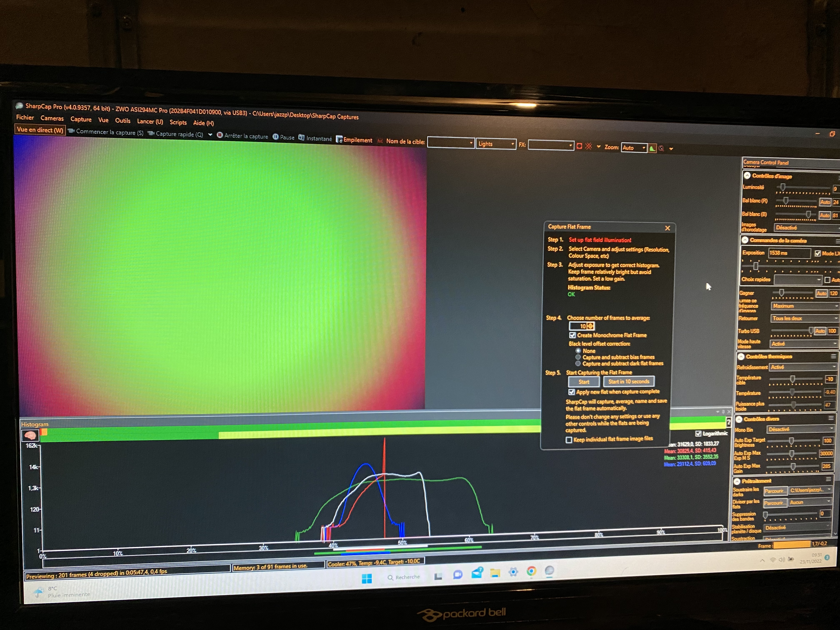Image resolution: width=840 pixels, height=630 pixels.
Task: Collapse the Contrôles thermiques section
Action: (x=741, y=357)
